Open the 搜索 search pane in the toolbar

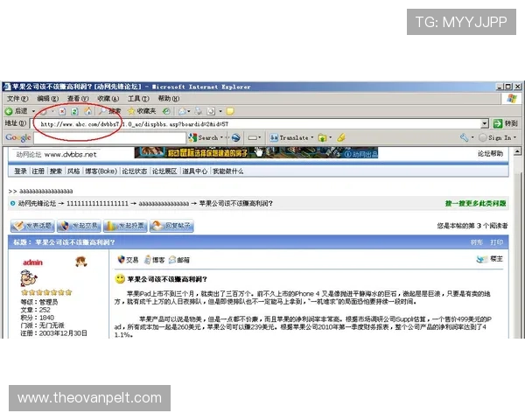(110, 111)
